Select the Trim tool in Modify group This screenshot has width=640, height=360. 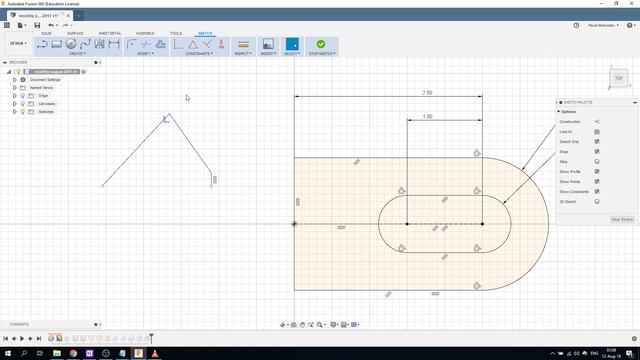coord(146,44)
